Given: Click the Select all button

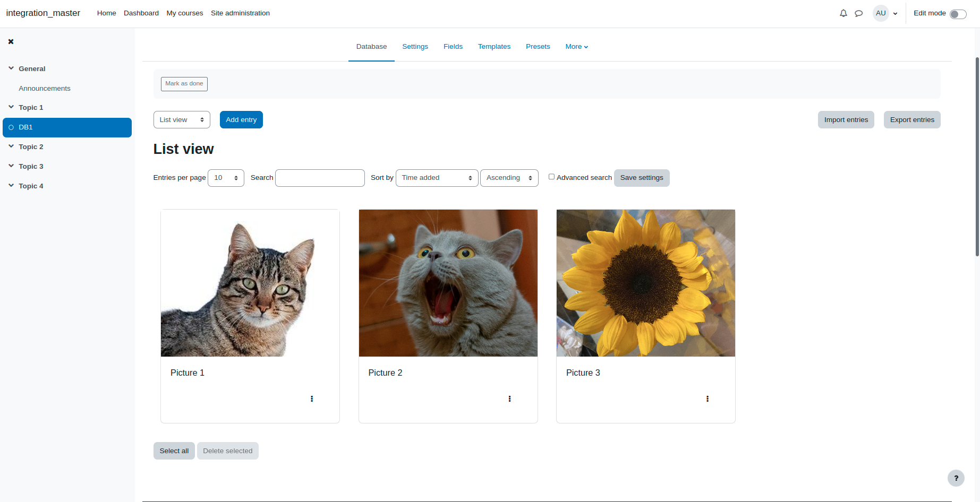Looking at the screenshot, I should (x=174, y=451).
